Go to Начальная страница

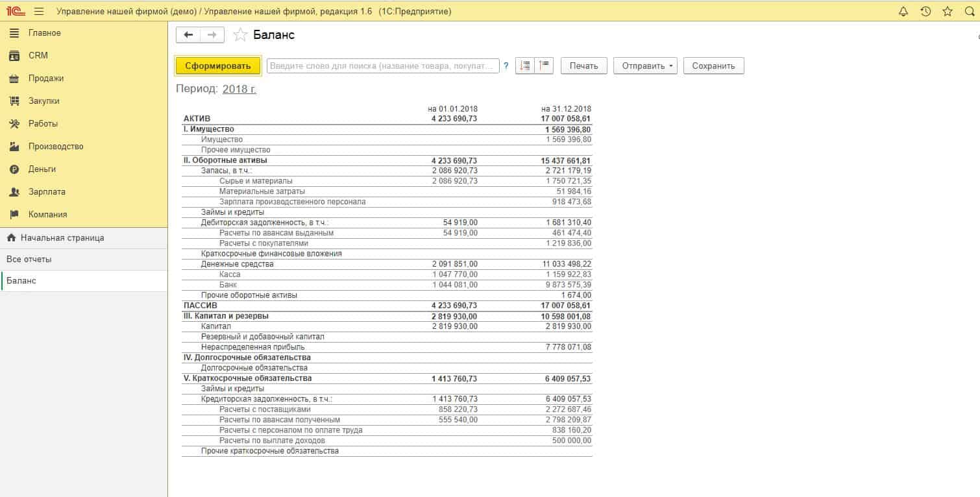tap(84, 238)
